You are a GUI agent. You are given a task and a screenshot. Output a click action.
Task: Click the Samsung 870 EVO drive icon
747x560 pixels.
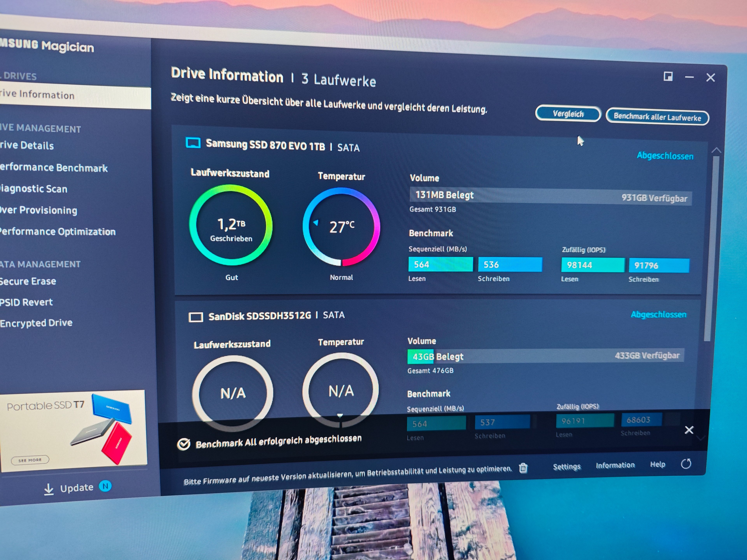(x=193, y=143)
